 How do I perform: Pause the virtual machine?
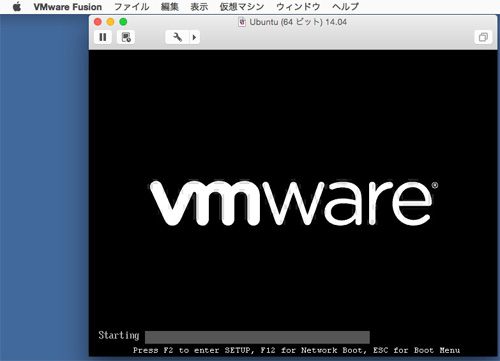point(103,37)
